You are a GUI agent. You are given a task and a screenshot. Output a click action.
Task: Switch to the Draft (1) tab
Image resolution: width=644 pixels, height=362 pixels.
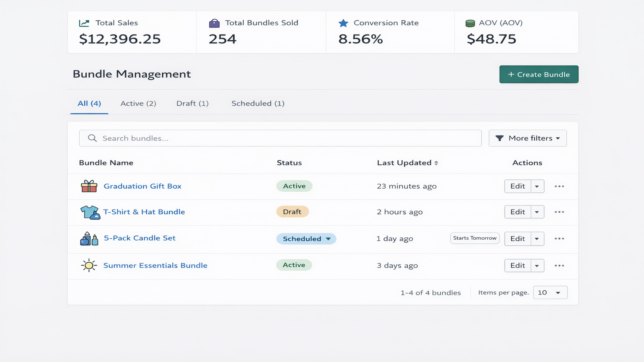[x=192, y=103]
